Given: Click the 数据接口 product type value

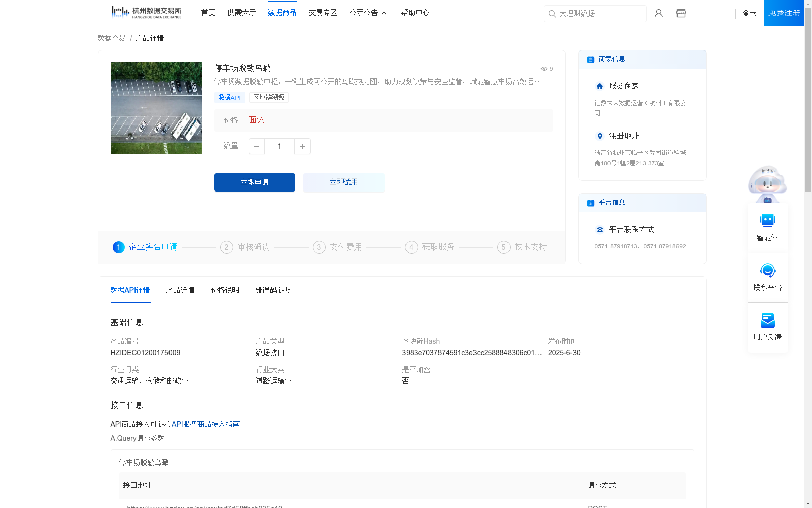Looking at the screenshot, I should (270, 353).
